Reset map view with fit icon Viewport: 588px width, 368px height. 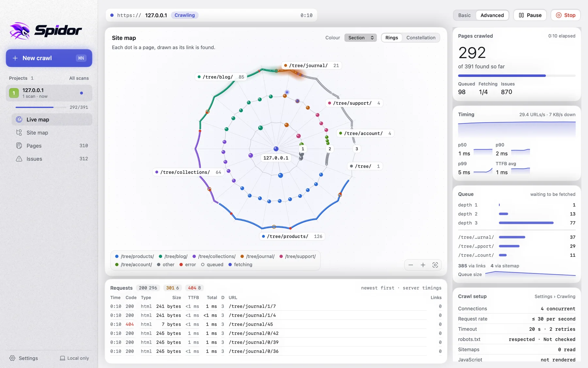tap(435, 265)
